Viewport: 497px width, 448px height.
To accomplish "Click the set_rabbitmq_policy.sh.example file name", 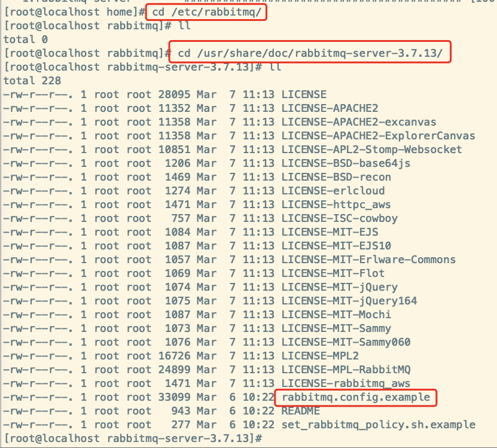I will [x=379, y=425].
